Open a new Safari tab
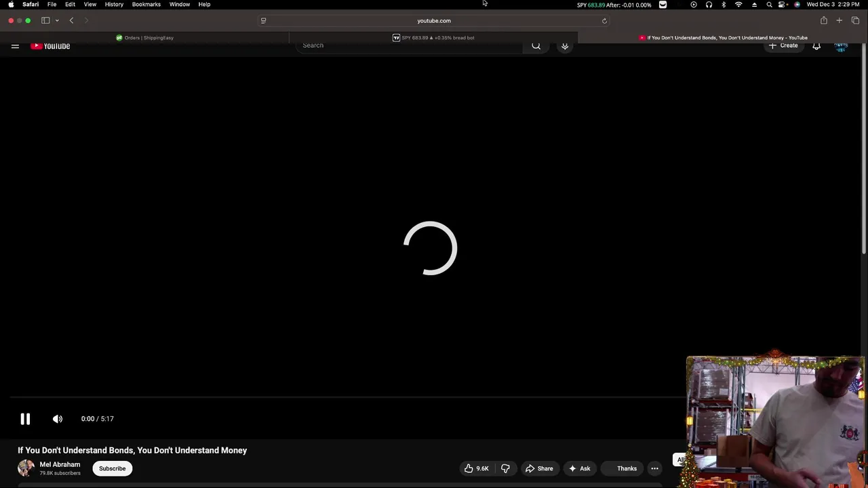This screenshot has height=488, width=868. pyautogui.click(x=839, y=20)
